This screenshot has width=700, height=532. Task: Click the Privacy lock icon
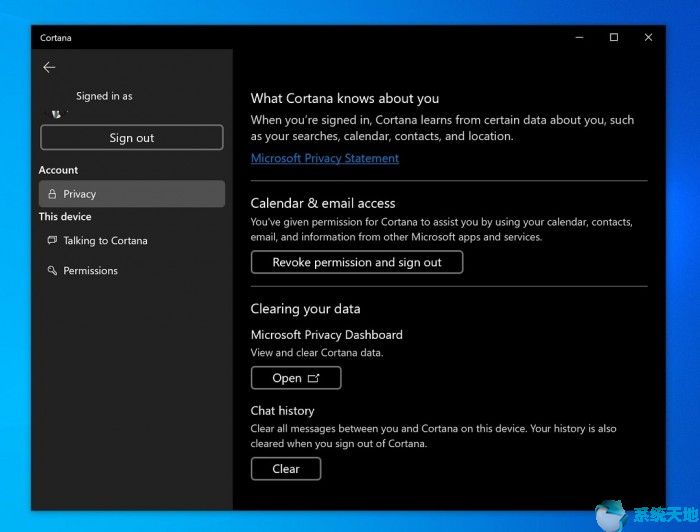(52, 194)
